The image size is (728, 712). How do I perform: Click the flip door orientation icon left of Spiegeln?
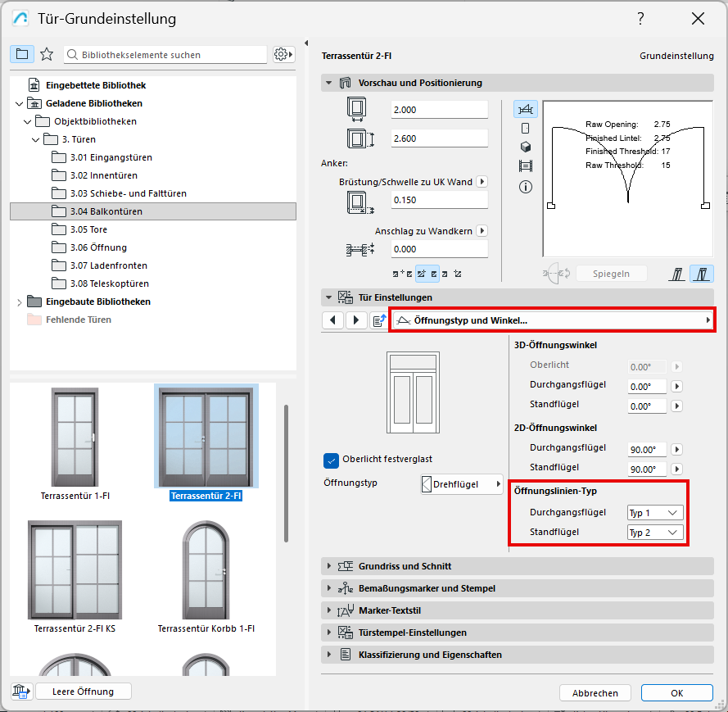(x=556, y=274)
